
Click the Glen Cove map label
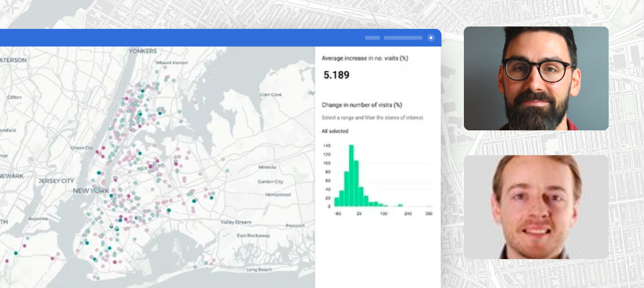[x=271, y=94]
